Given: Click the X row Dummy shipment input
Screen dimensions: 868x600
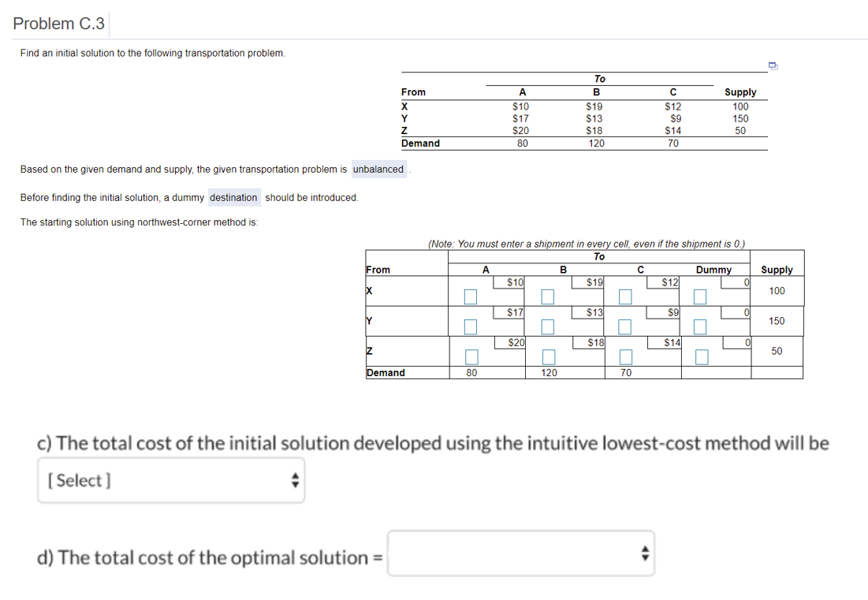Looking at the screenshot, I should click(700, 296).
